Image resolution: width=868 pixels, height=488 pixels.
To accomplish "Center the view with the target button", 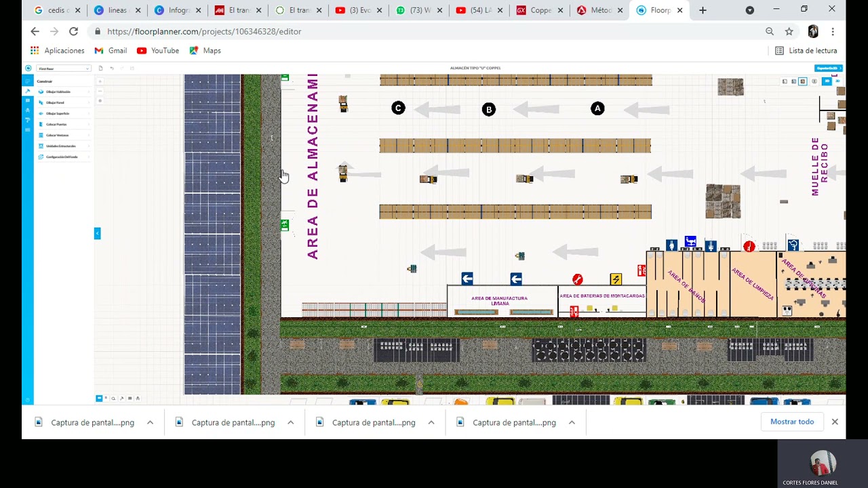I will (100, 100).
